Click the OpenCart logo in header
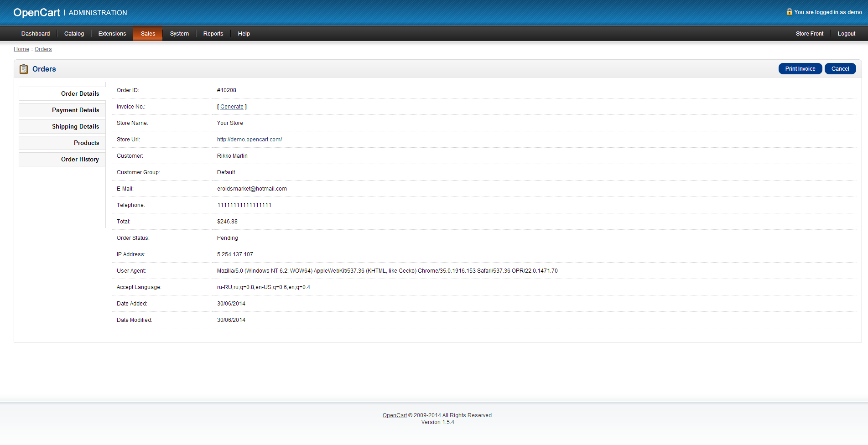868x445 pixels. [36, 12]
